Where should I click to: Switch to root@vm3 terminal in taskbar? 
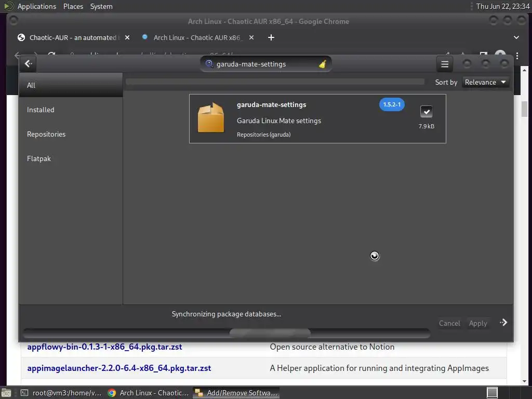point(61,393)
